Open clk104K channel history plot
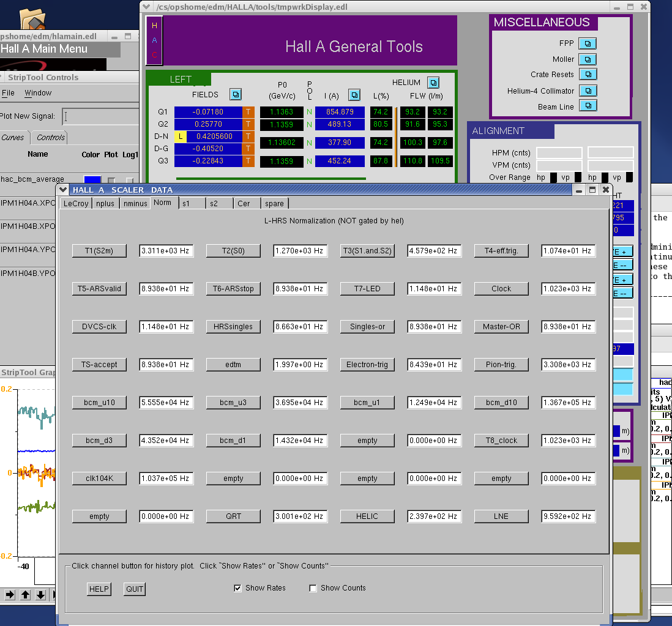 (x=99, y=478)
